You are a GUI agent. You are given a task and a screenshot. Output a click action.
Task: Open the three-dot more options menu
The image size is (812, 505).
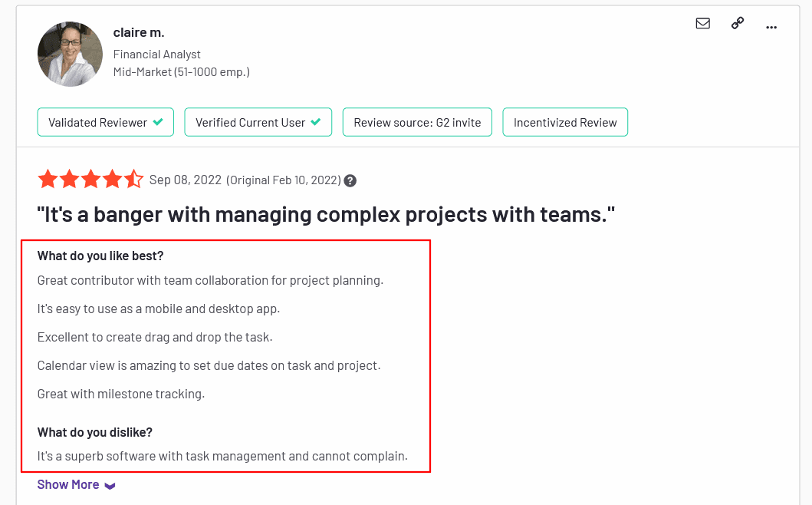[771, 28]
